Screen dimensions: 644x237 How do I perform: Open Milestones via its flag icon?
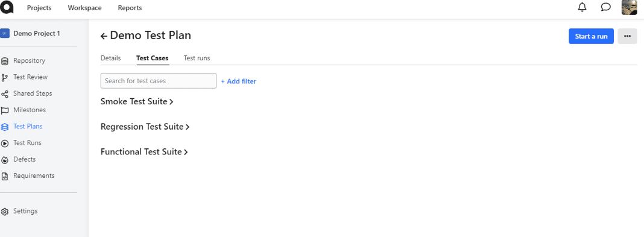point(4,110)
